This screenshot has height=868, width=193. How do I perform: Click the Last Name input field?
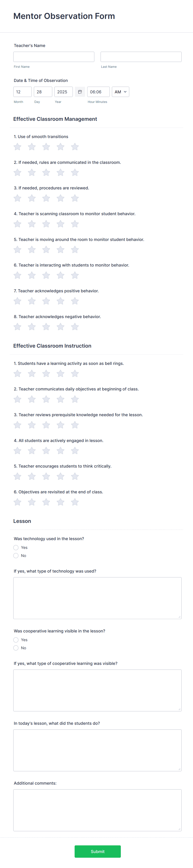click(140, 56)
